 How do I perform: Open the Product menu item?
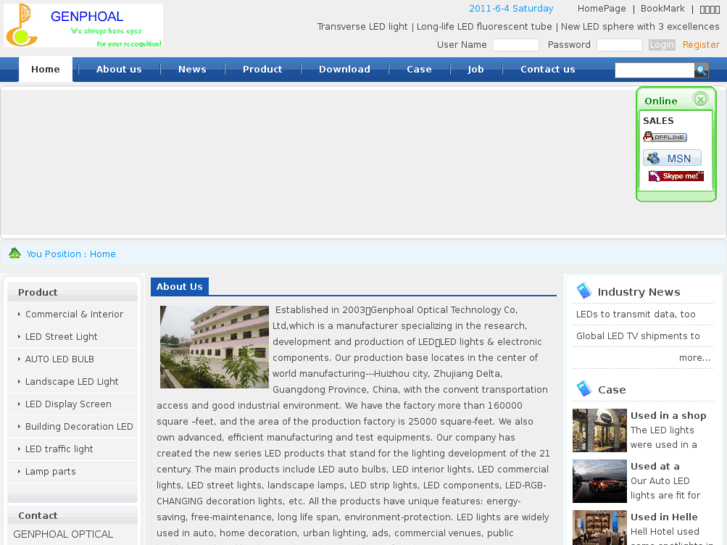tap(262, 70)
